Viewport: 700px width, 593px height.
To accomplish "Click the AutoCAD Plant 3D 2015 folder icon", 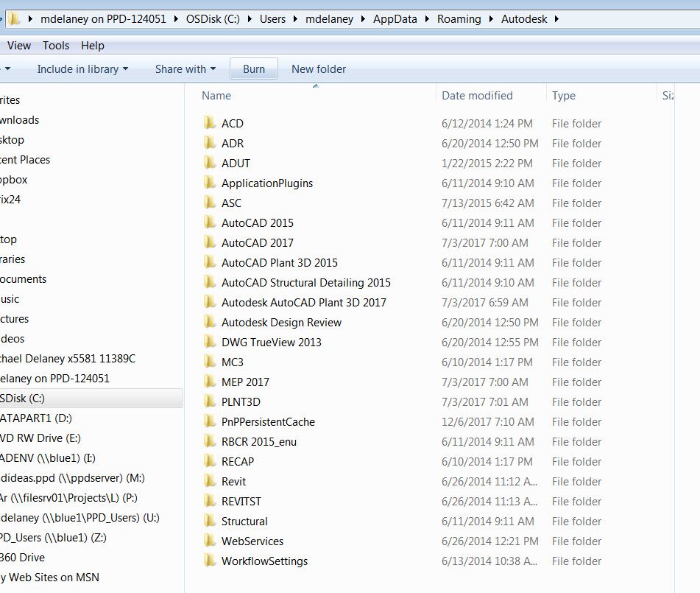I will (209, 262).
